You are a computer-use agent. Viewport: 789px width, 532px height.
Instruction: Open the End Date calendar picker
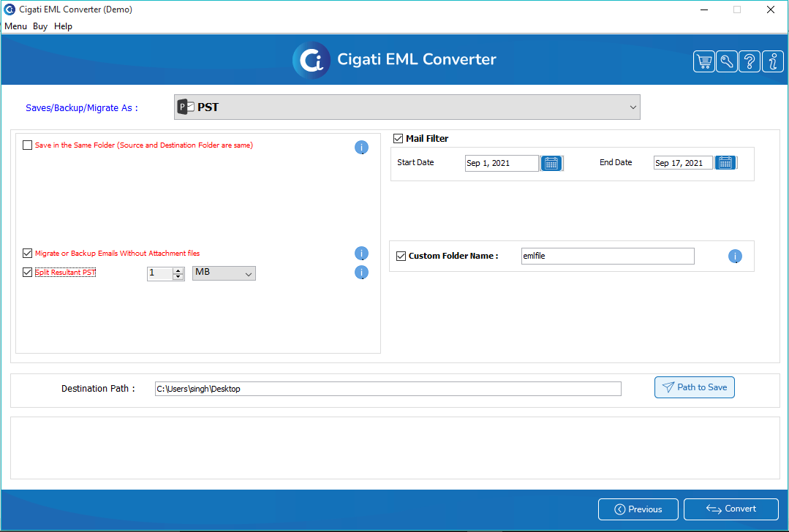click(x=725, y=162)
